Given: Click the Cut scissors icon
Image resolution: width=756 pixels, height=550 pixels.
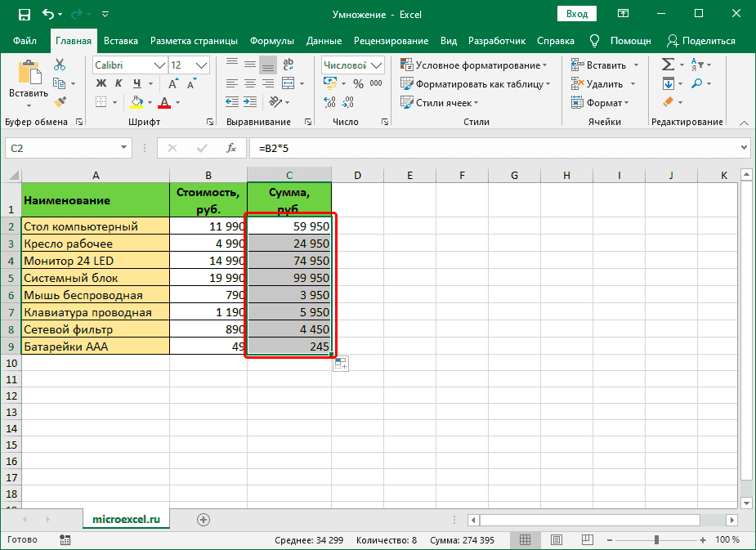Looking at the screenshot, I should click(x=60, y=65).
